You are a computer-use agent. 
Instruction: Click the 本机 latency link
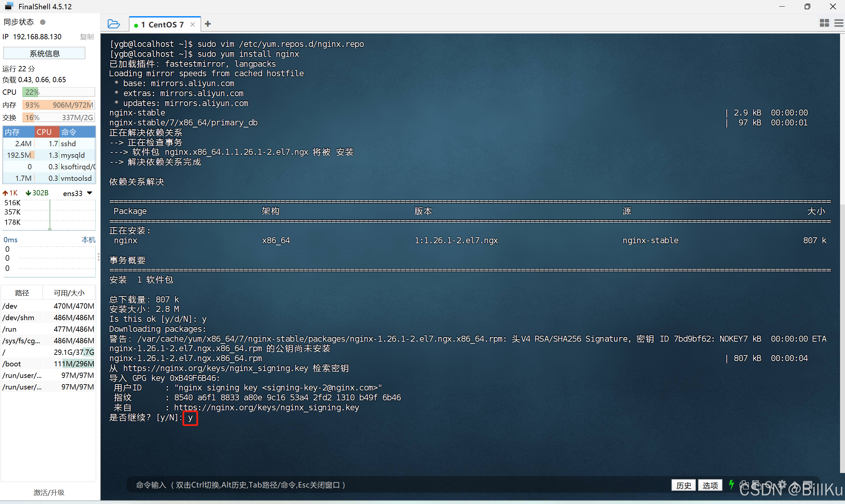pyautogui.click(x=89, y=240)
